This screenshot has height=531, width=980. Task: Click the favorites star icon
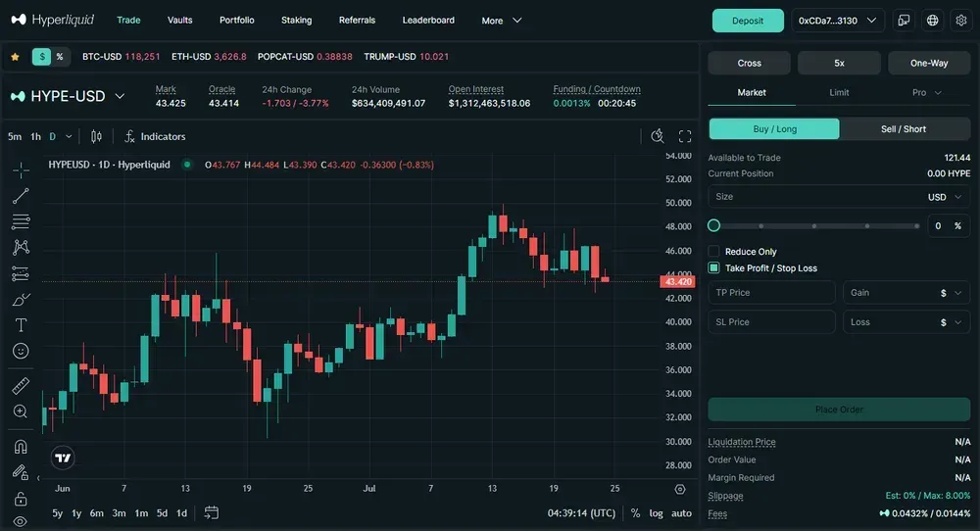tap(15, 57)
